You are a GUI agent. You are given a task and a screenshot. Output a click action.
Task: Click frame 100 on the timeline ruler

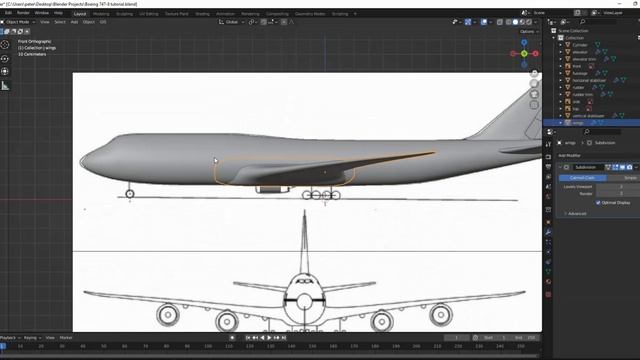[208, 346]
